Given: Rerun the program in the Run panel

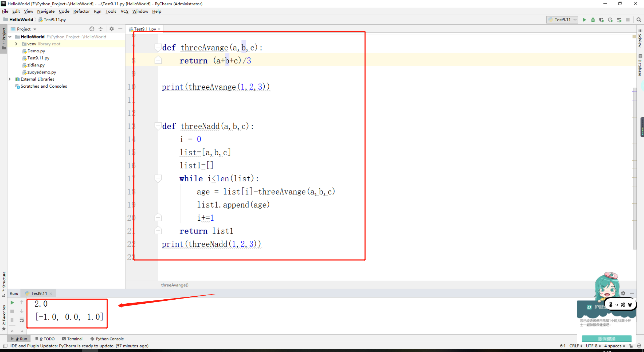Looking at the screenshot, I should 12,302.
